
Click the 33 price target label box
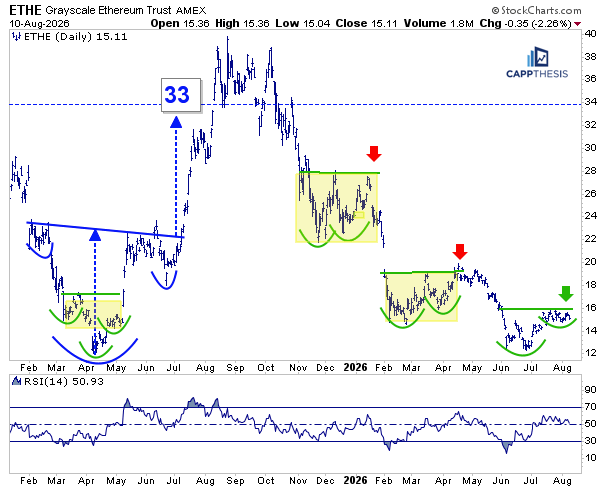[x=181, y=95]
